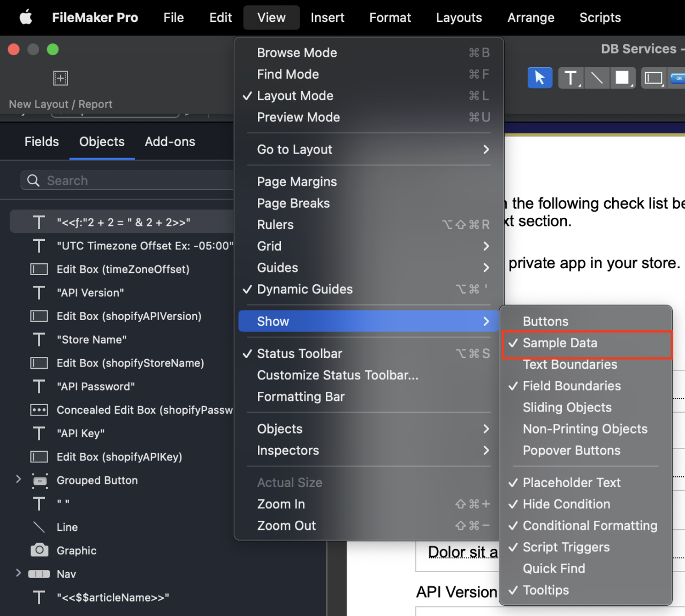This screenshot has width=685, height=616.
Task: Click text icon beside "API Key"
Action: [39, 434]
